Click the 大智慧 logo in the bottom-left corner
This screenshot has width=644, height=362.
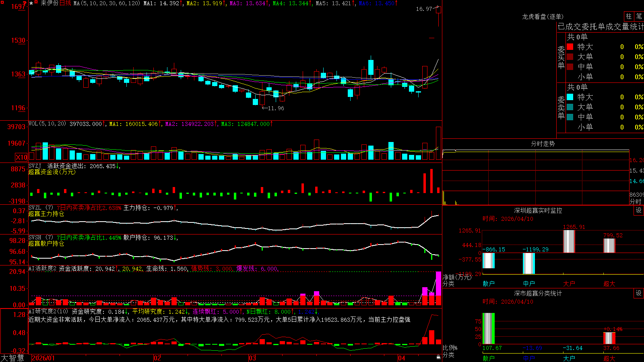click(12, 358)
